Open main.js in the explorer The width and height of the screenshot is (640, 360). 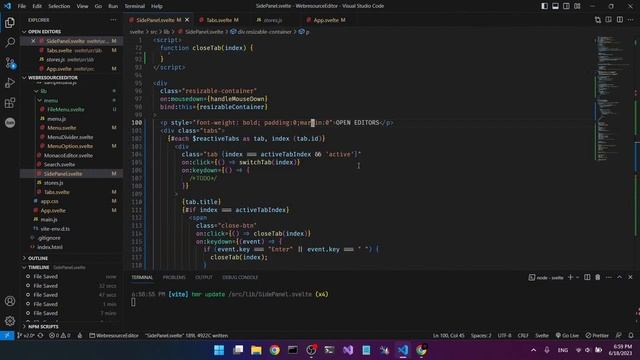pyautogui.click(x=49, y=220)
